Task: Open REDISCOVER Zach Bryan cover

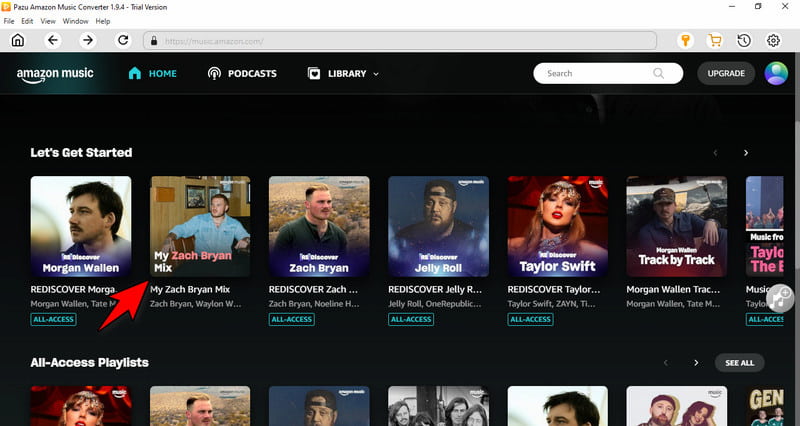Action: 319,227
